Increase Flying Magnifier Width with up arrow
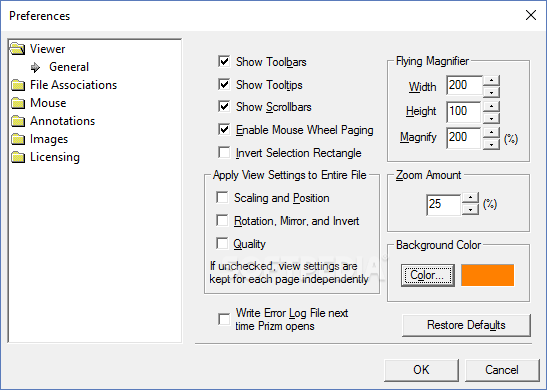 pos(492,80)
